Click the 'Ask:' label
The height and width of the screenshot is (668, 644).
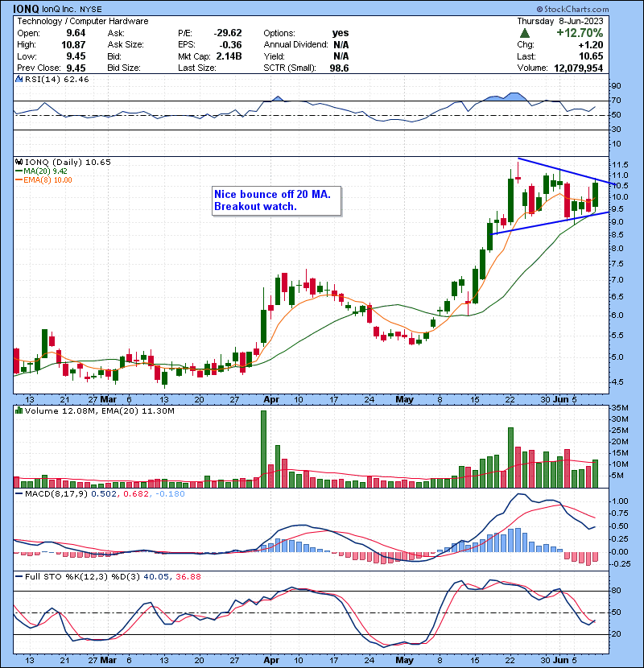coord(116,33)
